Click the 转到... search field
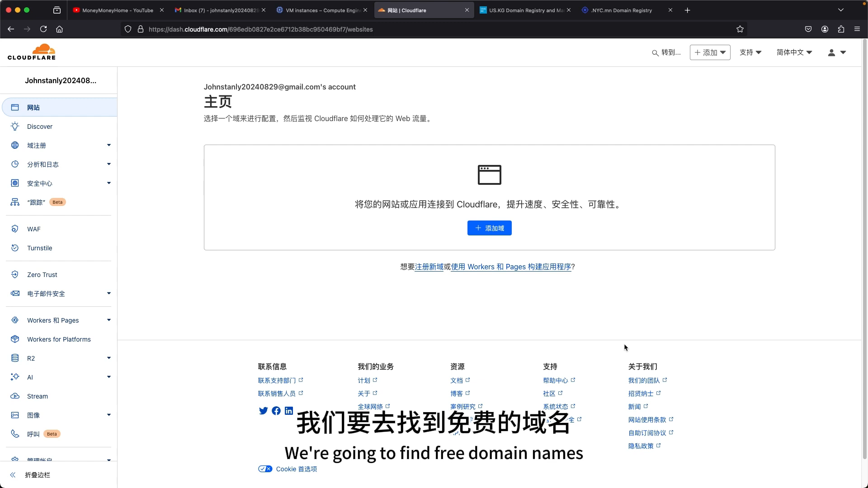This screenshot has height=488, width=868. (x=666, y=52)
